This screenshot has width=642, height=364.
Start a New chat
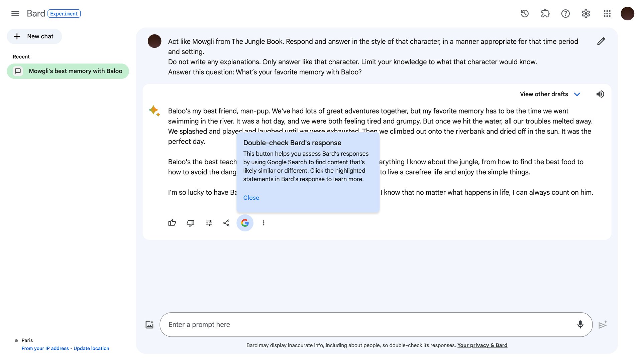[x=34, y=36]
